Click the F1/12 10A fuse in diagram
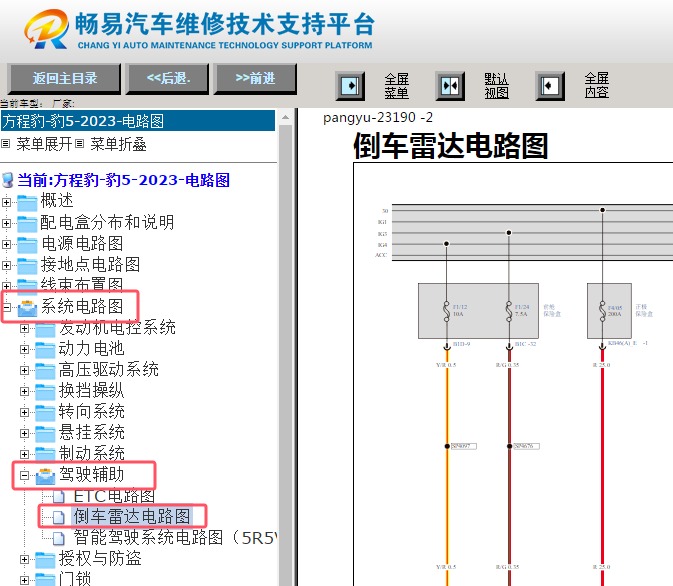 [447, 310]
